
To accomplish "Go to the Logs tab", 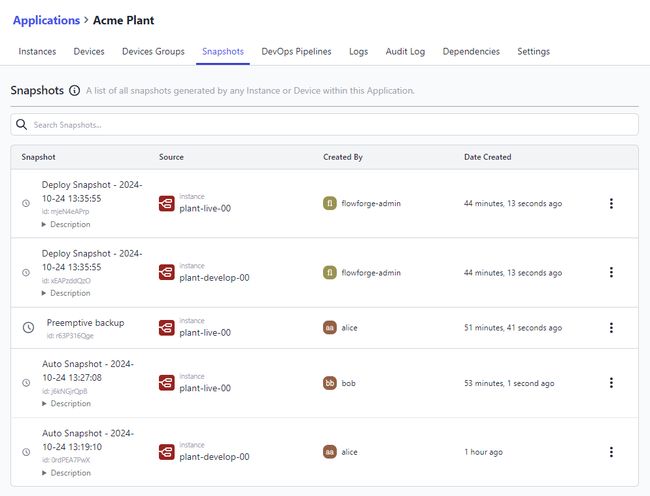I will (359, 51).
